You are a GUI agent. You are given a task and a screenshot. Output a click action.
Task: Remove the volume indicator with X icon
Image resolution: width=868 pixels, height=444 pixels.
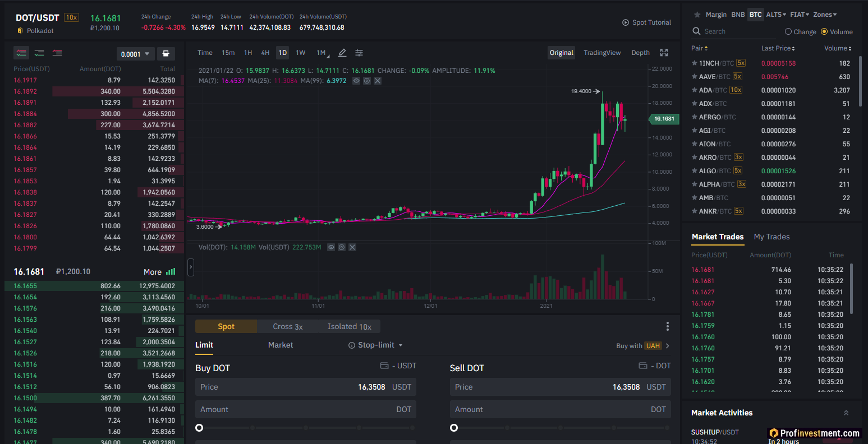(352, 247)
